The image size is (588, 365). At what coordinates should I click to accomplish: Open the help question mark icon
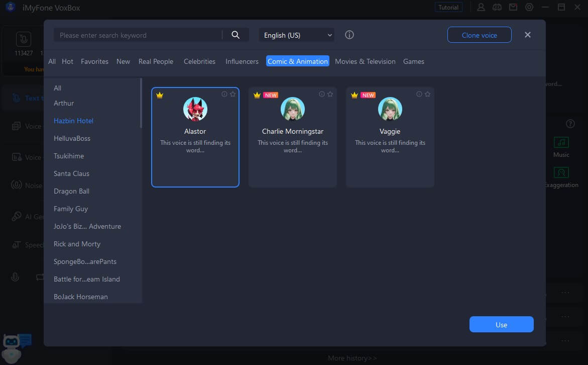click(x=570, y=123)
